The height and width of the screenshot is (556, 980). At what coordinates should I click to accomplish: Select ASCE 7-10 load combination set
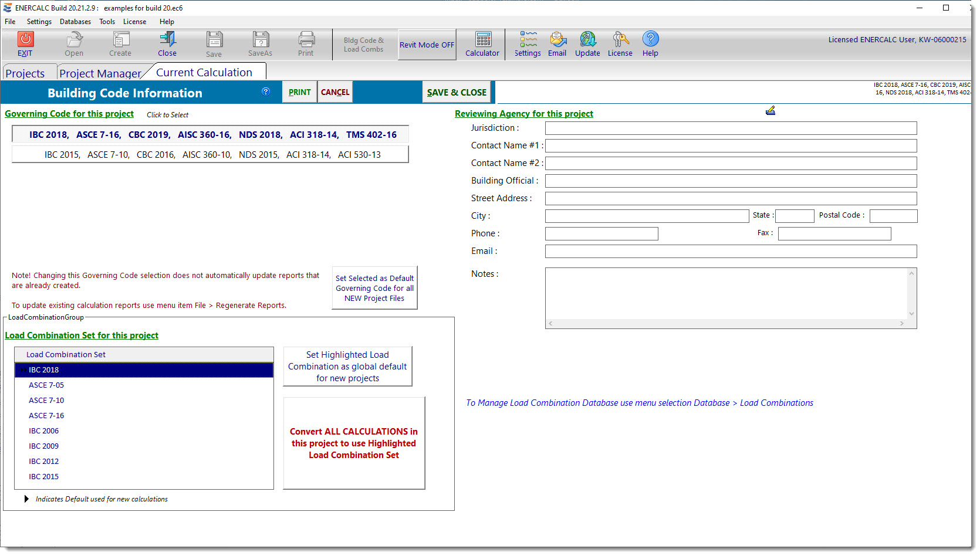tap(144, 400)
